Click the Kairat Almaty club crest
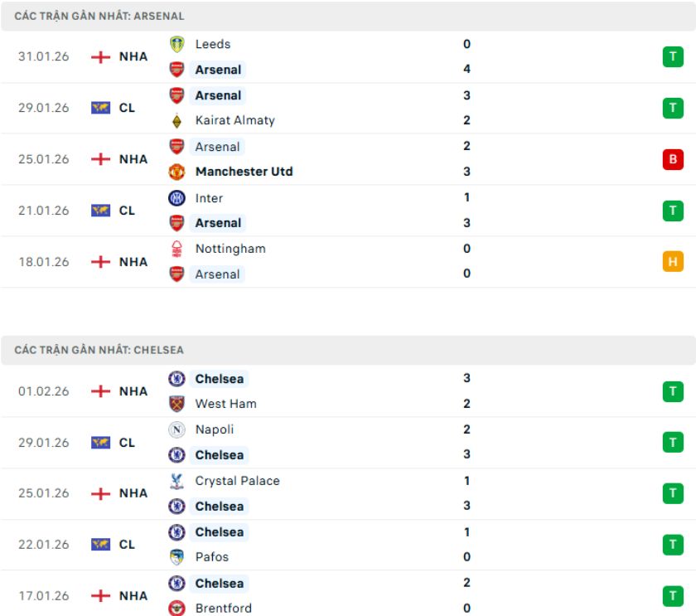This screenshot has width=696, height=616. (176, 121)
